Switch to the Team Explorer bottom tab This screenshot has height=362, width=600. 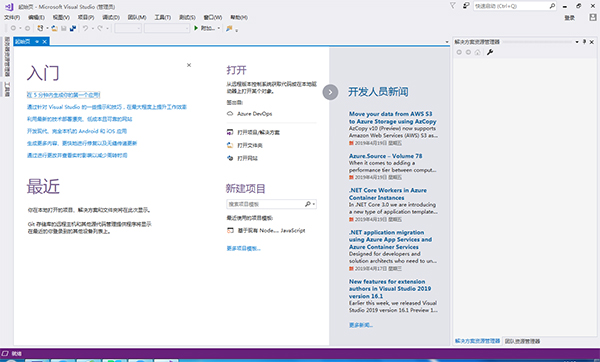(x=522, y=341)
